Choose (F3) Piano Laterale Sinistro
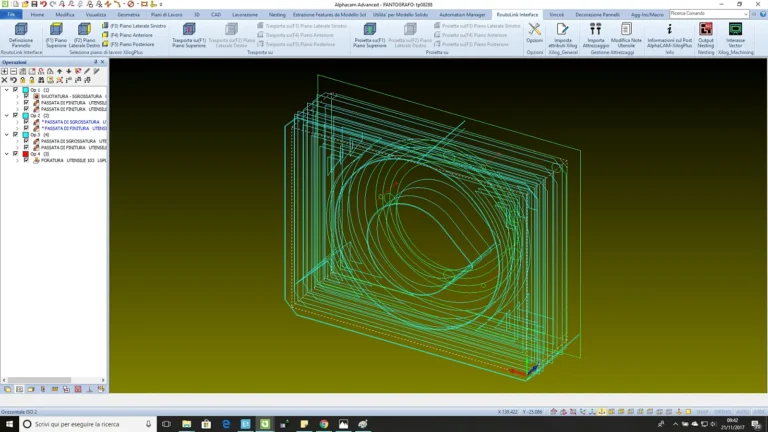The height and width of the screenshot is (432, 768). point(134,25)
